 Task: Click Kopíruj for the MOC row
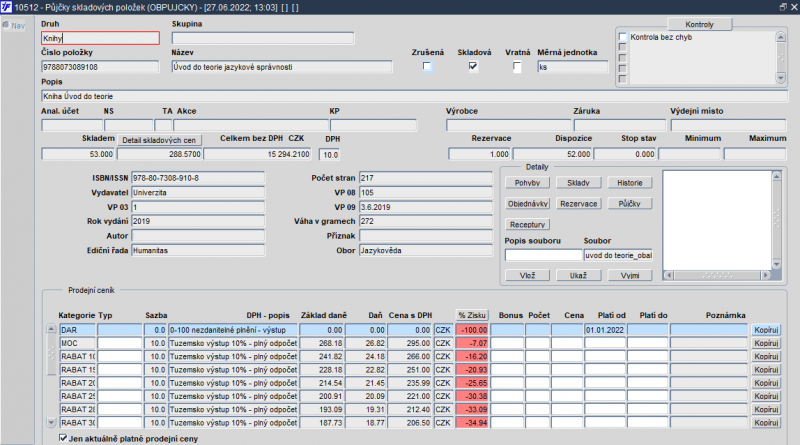click(766, 343)
